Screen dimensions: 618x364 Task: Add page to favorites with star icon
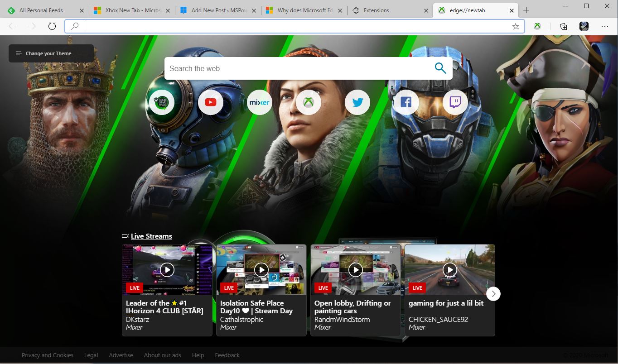[x=516, y=26]
